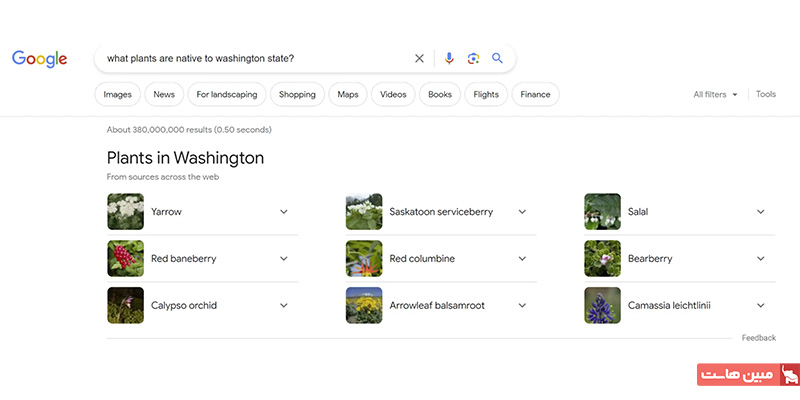Image resolution: width=800 pixels, height=400 pixels.
Task: Click the Feedback link
Action: click(759, 338)
